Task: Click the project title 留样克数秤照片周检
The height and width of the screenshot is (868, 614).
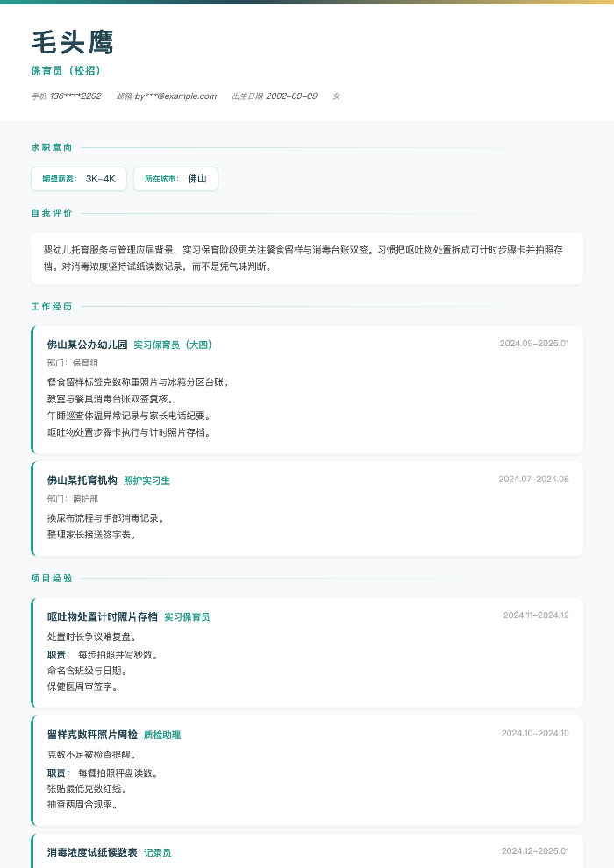Action: pos(92,735)
